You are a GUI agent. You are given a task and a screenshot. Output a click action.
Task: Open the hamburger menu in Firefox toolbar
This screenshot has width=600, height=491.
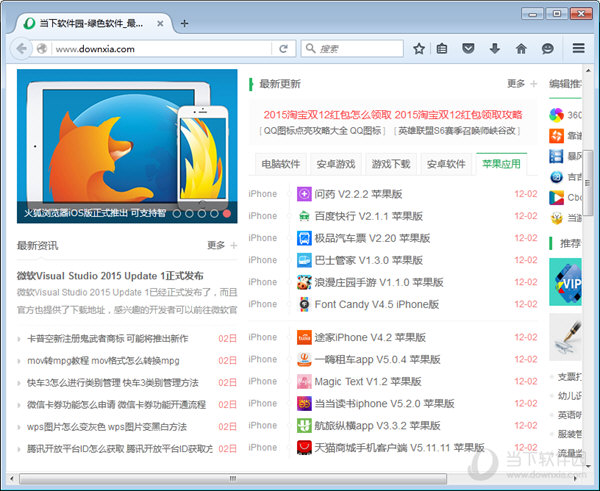(578, 48)
